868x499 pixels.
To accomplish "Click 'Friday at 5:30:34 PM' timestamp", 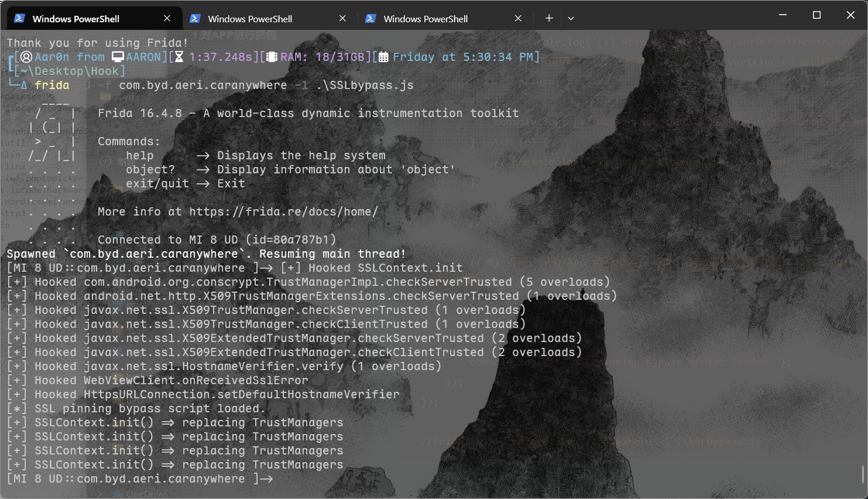I will (x=463, y=57).
